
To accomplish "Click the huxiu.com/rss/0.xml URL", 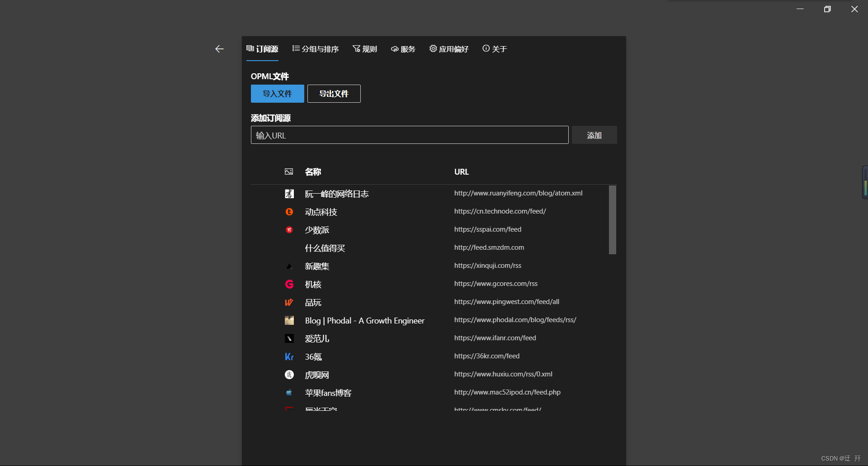I will [503, 374].
